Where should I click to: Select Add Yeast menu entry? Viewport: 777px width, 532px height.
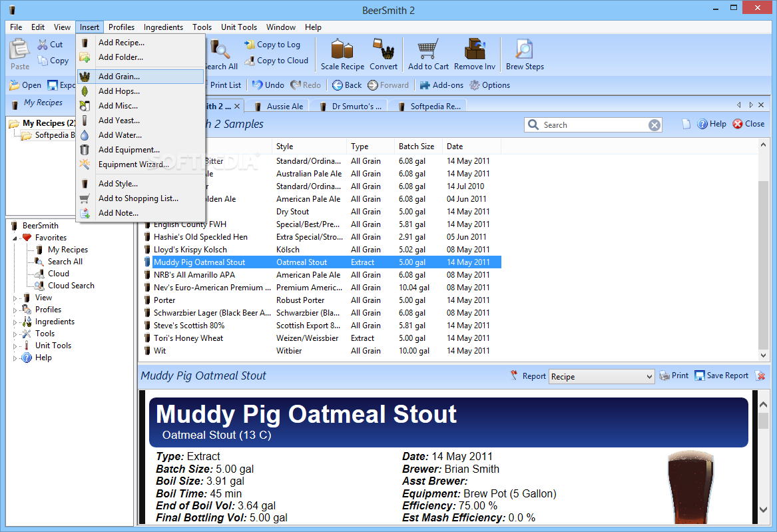(x=140, y=121)
